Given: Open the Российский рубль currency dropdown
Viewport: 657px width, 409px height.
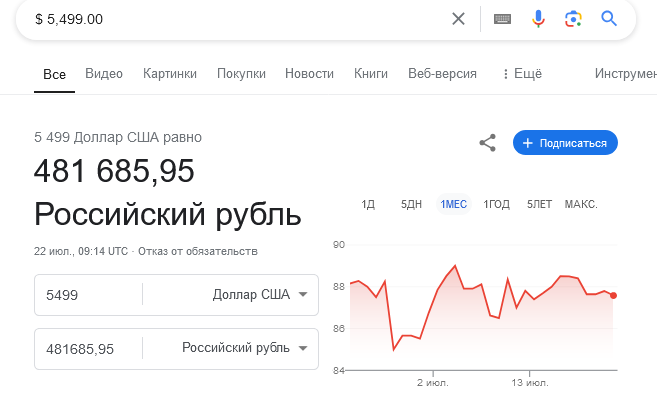Looking at the screenshot, I should [x=245, y=348].
